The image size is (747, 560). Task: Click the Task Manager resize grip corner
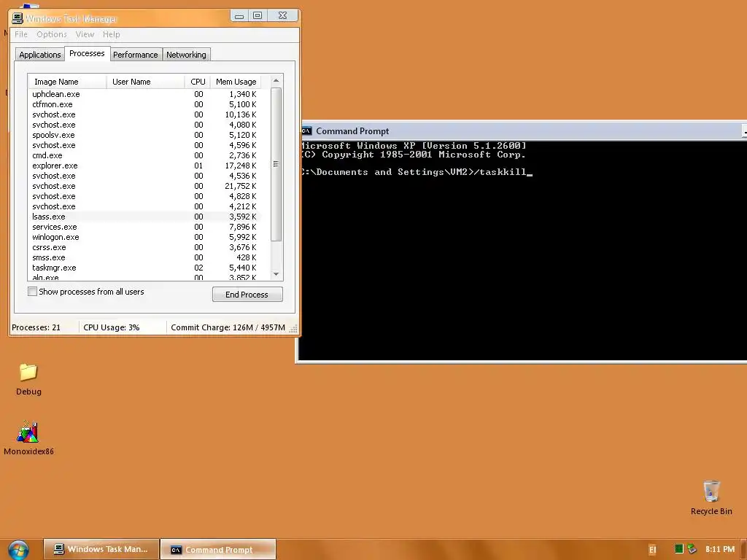(293, 329)
